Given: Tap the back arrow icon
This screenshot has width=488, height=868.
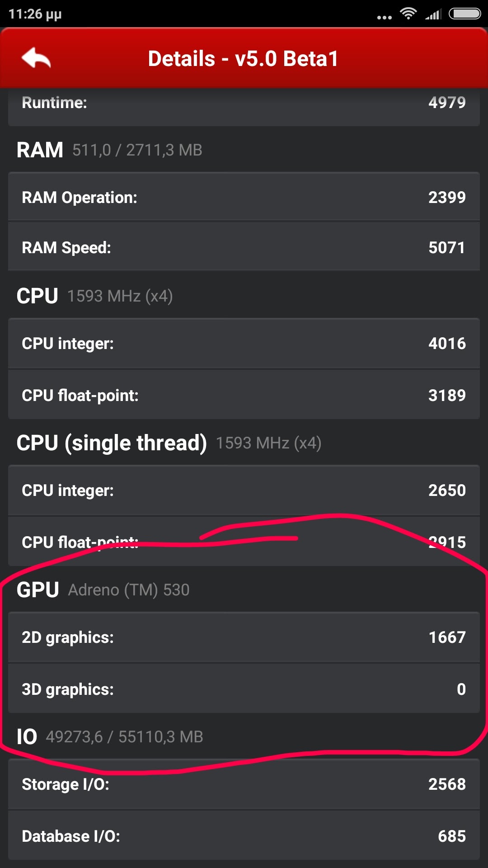Looking at the screenshot, I should click(x=36, y=58).
